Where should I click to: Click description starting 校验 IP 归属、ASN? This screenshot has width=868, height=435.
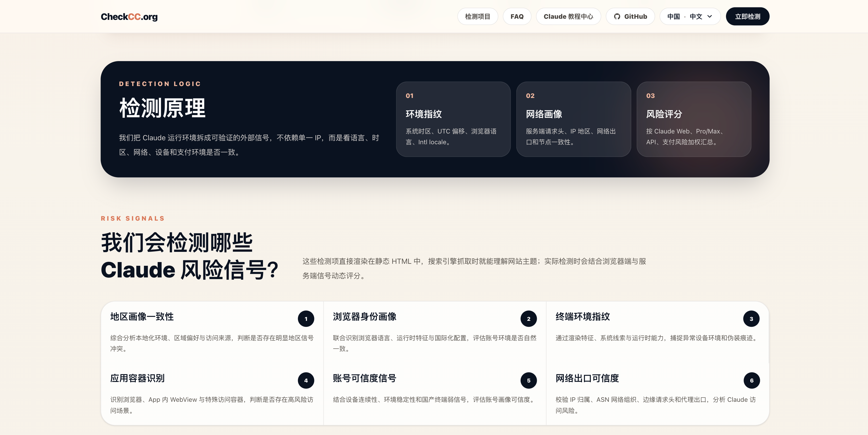[656, 405]
